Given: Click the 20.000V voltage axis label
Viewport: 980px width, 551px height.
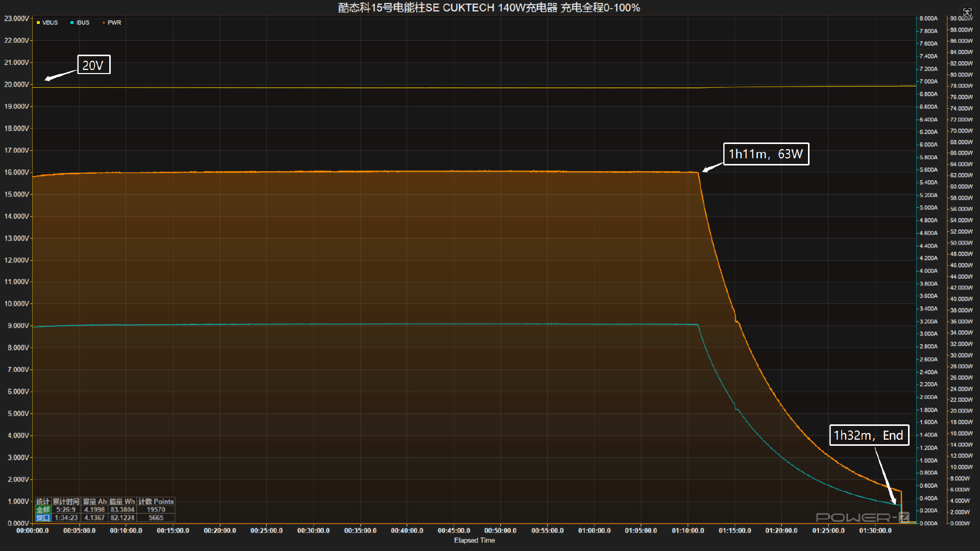Looking at the screenshot, I should 17,84.
